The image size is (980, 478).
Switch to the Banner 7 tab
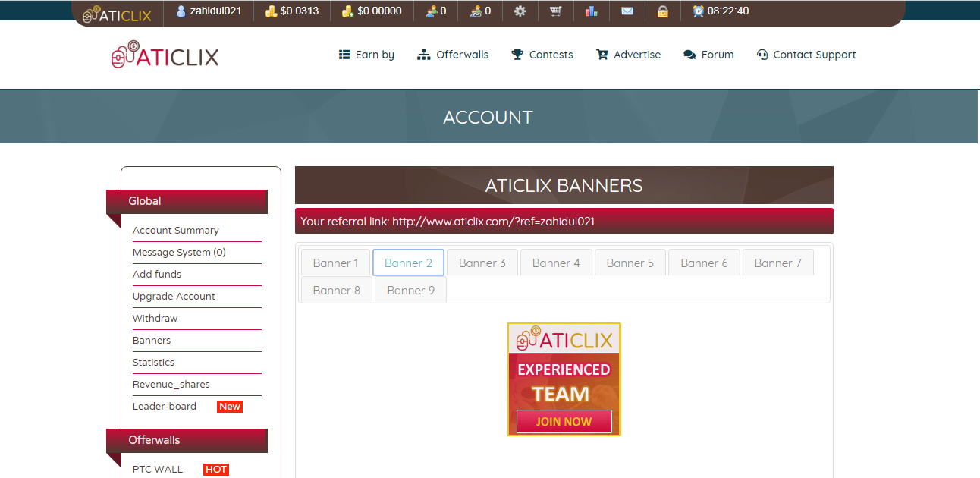pos(777,263)
